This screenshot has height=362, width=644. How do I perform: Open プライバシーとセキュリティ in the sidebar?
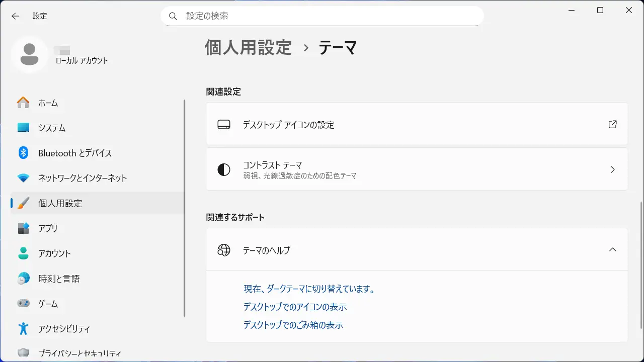79,353
